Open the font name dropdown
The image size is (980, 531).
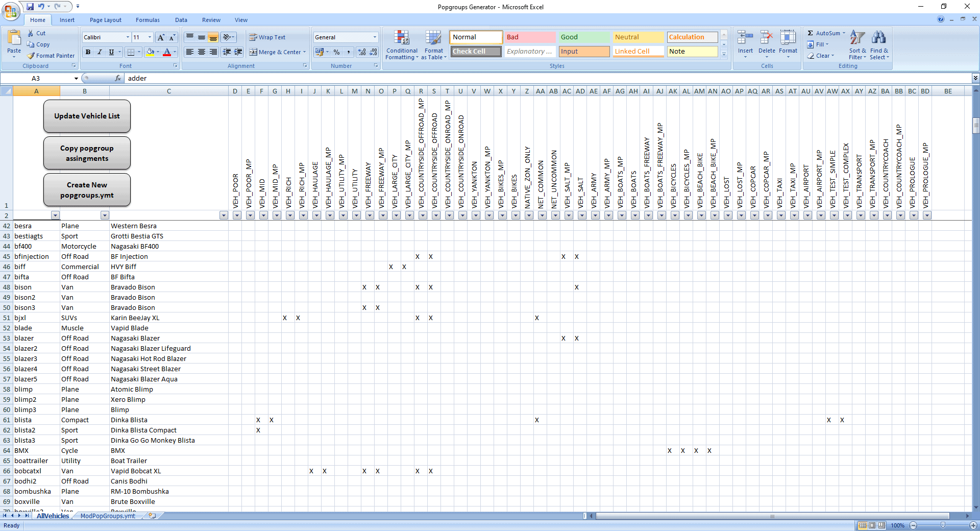tap(128, 37)
